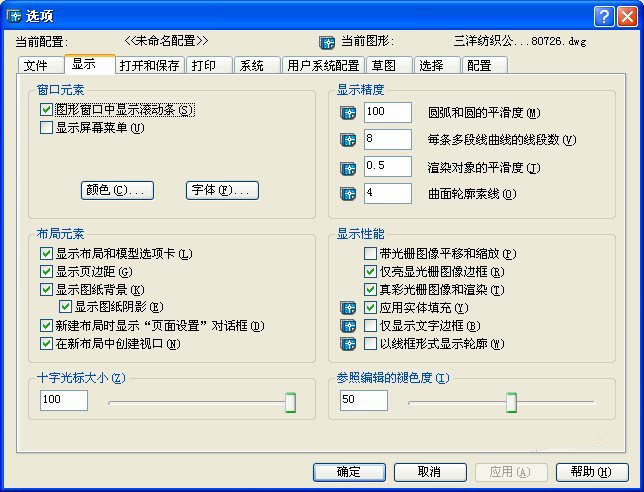The height and width of the screenshot is (492, 644).
Task: Click the 十字光标大小 value field
Action: 64,400
